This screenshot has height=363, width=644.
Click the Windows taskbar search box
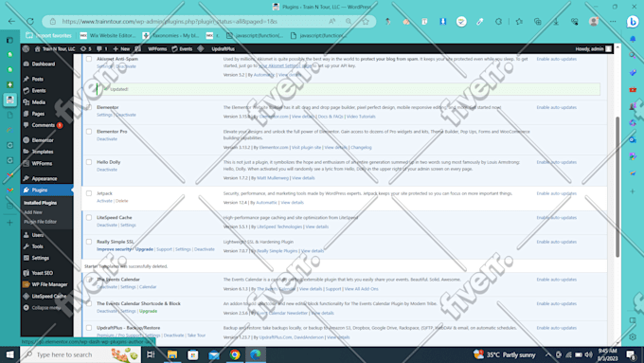[x=80, y=354]
